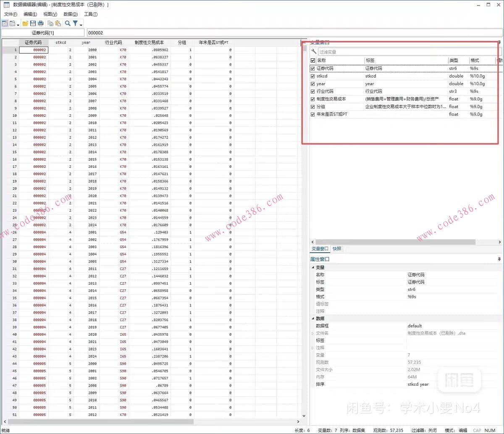
Task: Click the Save floppy disk icon
Action: click(x=33, y=24)
